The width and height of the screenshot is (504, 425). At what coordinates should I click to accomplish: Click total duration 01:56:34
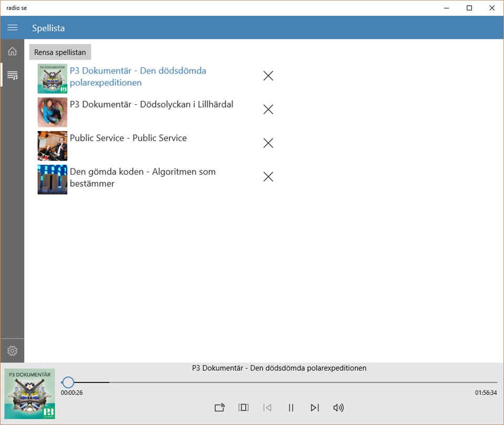[x=486, y=392]
